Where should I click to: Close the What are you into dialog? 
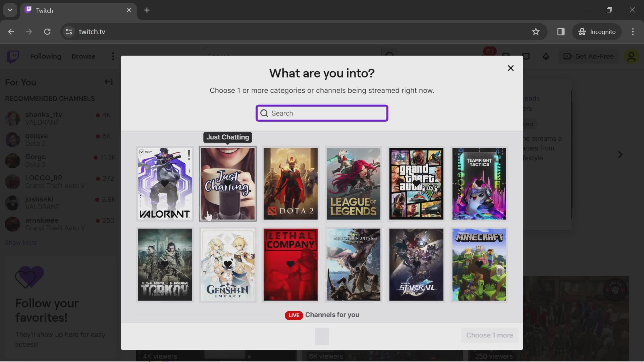coord(511,68)
